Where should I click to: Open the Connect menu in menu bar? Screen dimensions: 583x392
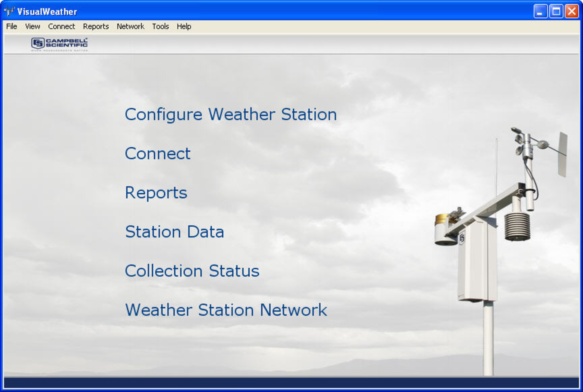(62, 26)
